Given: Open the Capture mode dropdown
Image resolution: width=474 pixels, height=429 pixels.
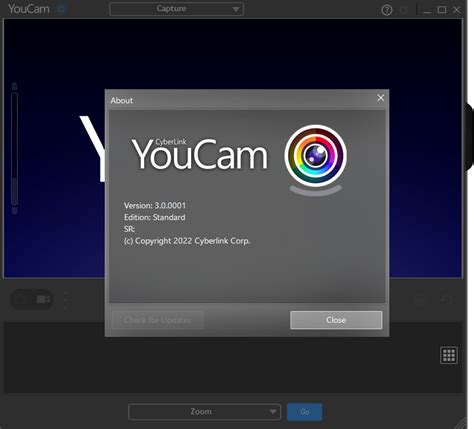Looking at the screenshot, I should 177,9.
